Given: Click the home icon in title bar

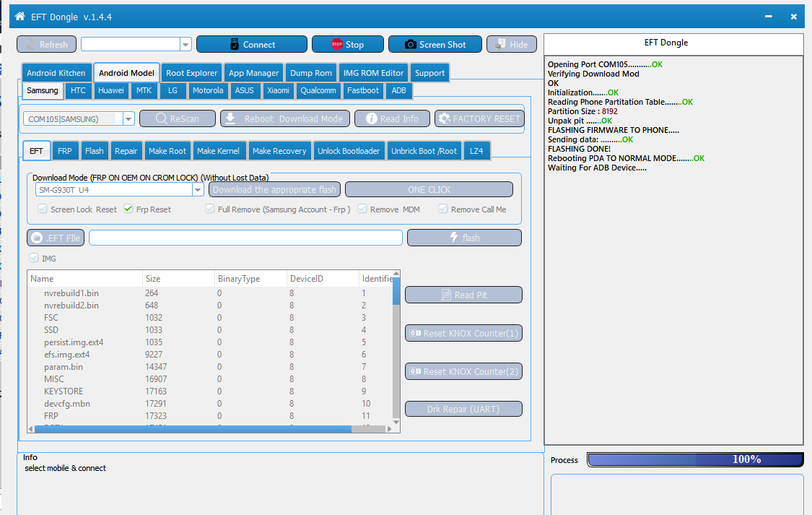Looking at the screenshot, I should [19, 17].
